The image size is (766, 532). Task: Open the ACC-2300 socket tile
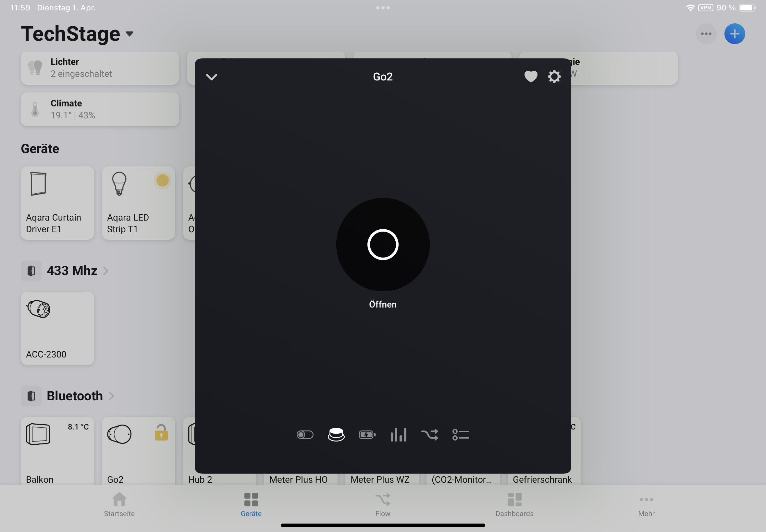pos(57,328)
